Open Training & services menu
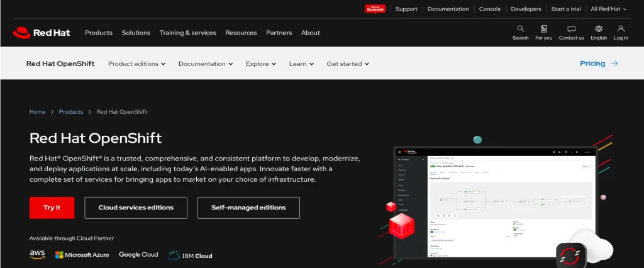The width and height of the screenshot is (644, 268). (187, 33)
